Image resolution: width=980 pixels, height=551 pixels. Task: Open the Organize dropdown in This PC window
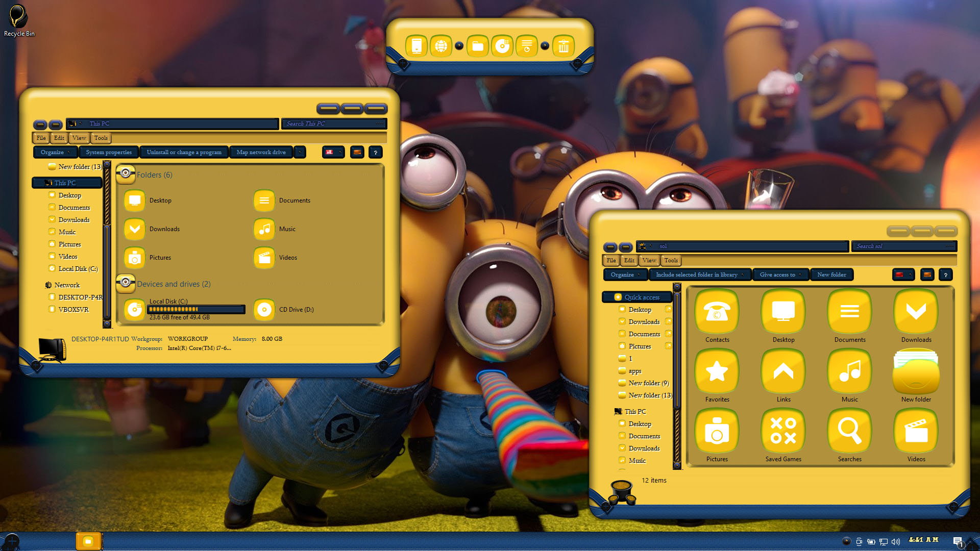point(56,152)
